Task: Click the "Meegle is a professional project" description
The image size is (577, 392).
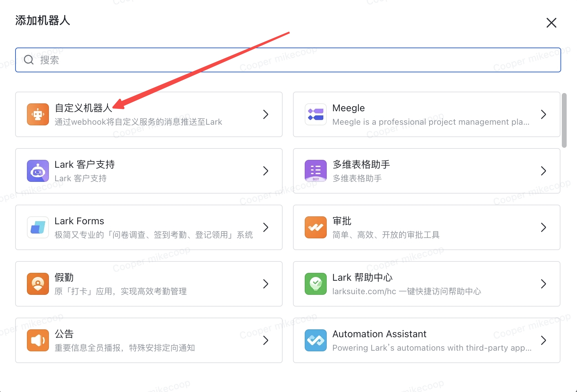Action: pos(431,122)
